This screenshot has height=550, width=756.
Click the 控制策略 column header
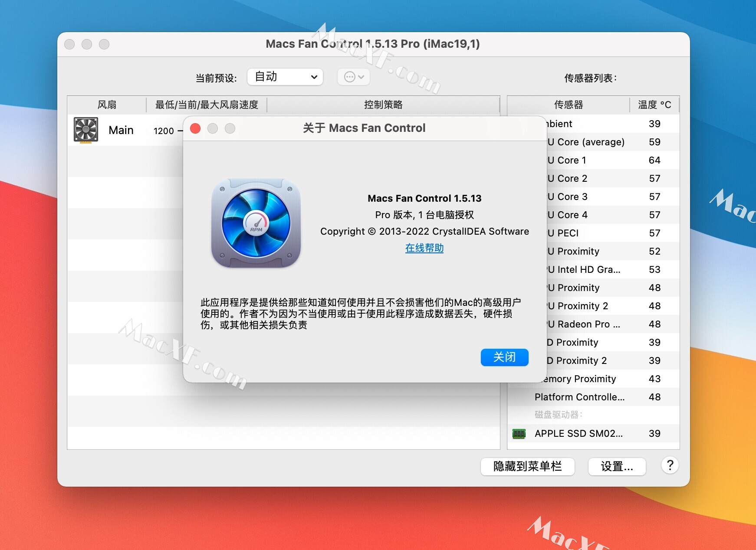[383, 105]
